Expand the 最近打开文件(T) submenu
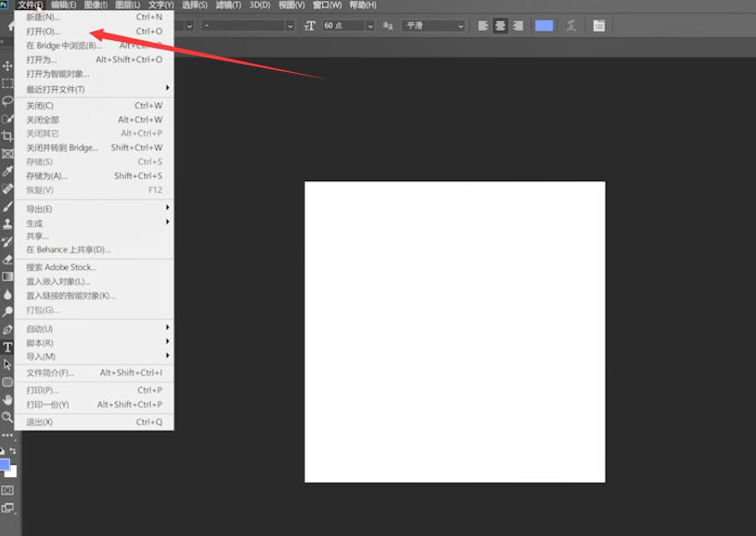This screenshot has width=756, height=536. pos(94,89)
